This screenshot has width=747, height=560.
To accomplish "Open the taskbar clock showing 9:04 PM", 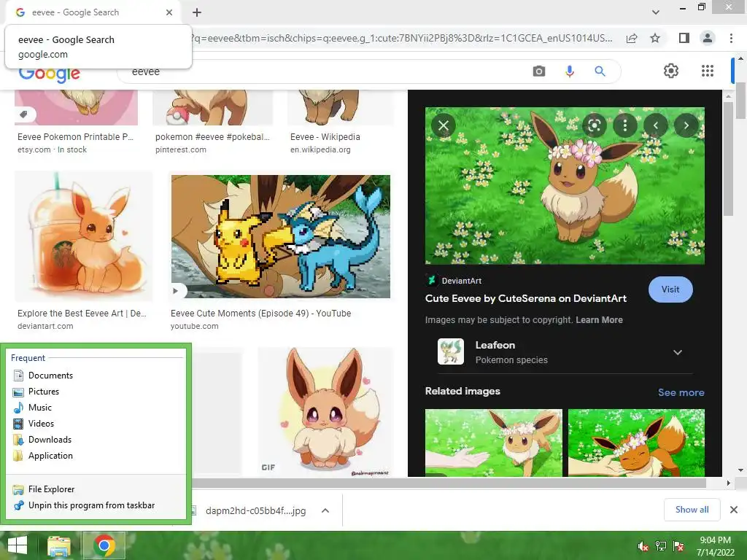I will (x=716, y=546).
